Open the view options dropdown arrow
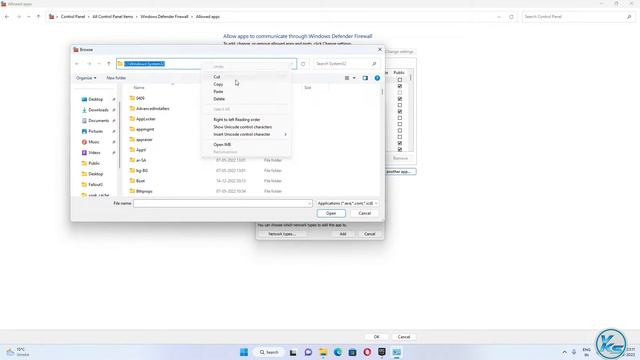 [354, 78]
